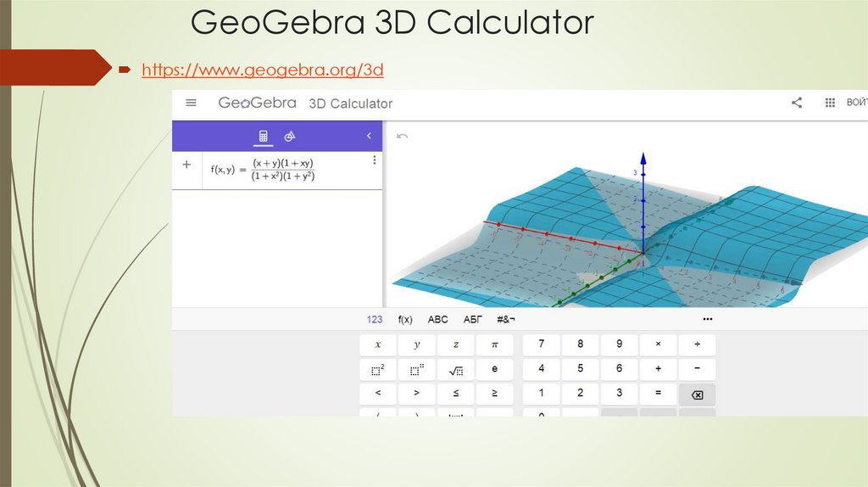Tap the z variable key
Viewport: 868px width, 487px height.
pyautogui.click(x=455, y=344)
